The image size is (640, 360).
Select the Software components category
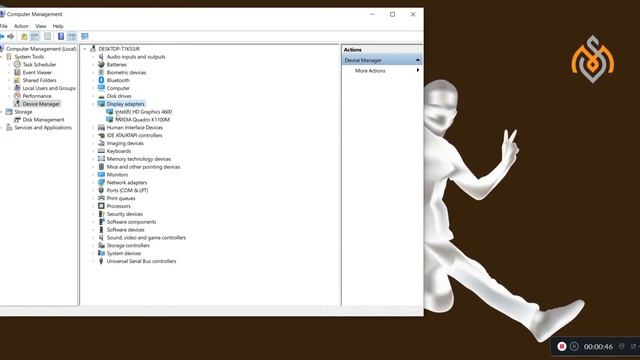pyautogui.click(x=131, y=222)
